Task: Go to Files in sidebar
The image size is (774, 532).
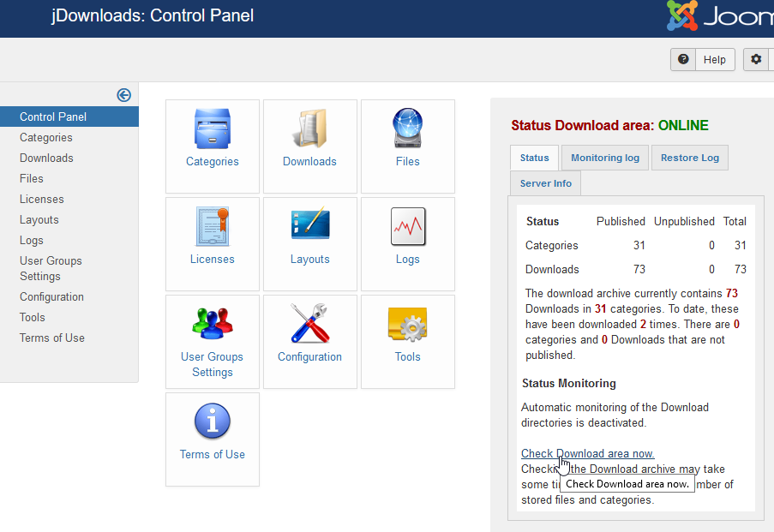Action: pos(32,179)
